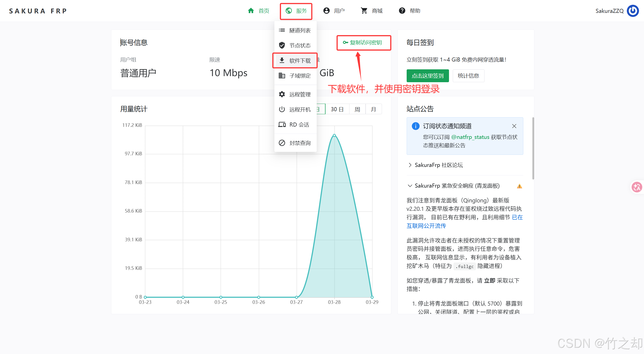Click the RD 会话 devices icon

(x=282, y=125)
